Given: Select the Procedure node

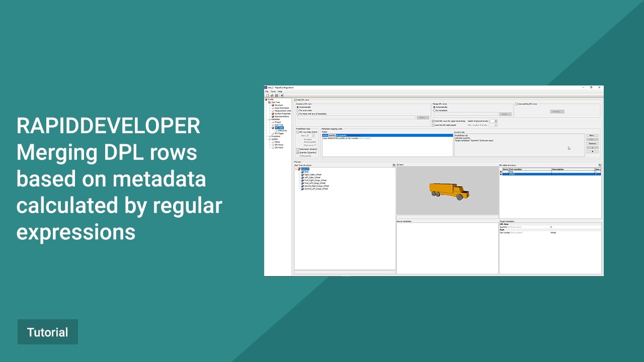Looking at the screenshot, I should coord(276,136).
